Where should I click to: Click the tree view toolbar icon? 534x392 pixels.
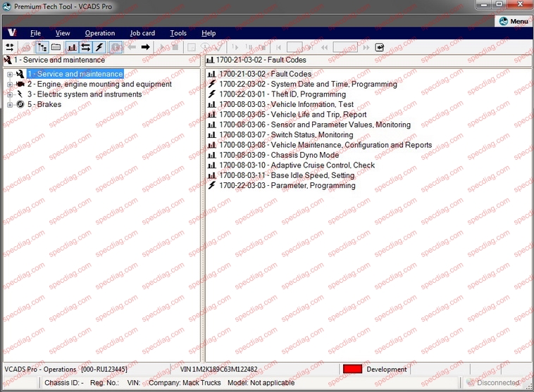click(x=41, y=47)
